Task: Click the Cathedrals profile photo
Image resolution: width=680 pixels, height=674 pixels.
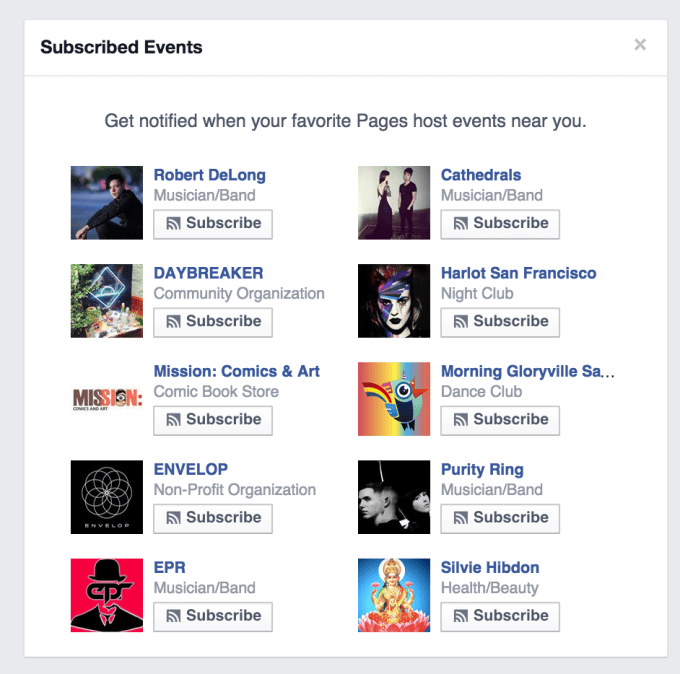Action: tap(394, 203)
